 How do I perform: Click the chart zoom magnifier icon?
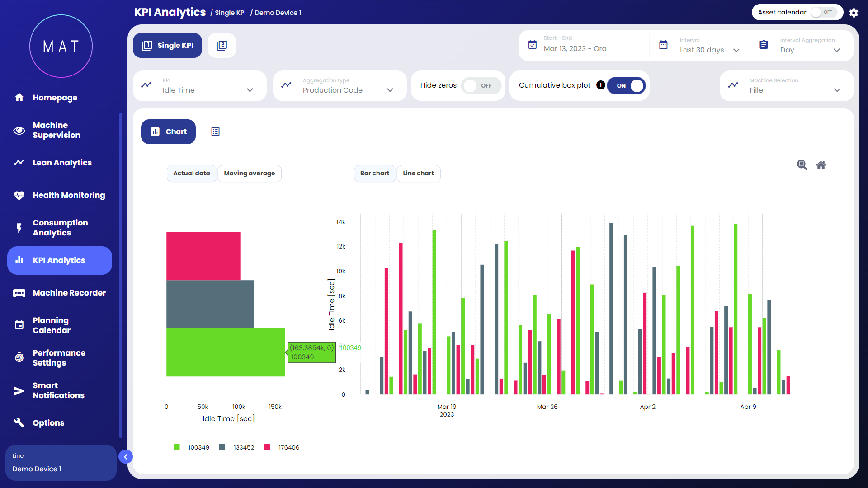[x=802, y=165]
